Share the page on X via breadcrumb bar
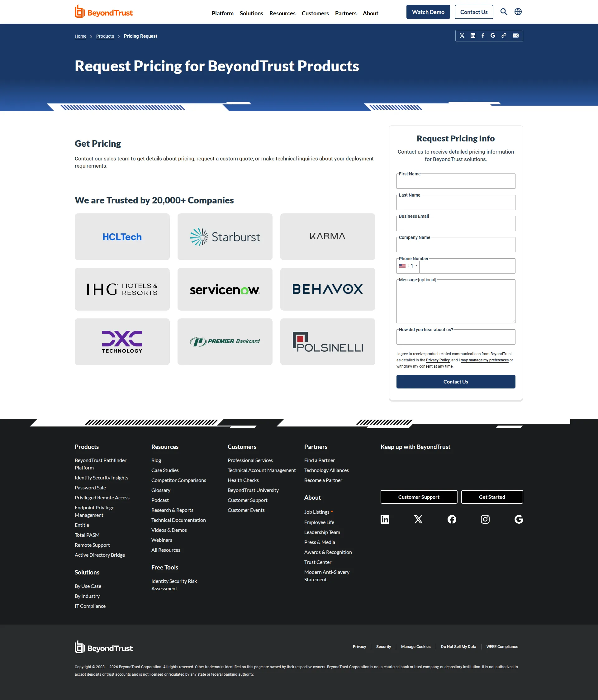 pos(462,36)
